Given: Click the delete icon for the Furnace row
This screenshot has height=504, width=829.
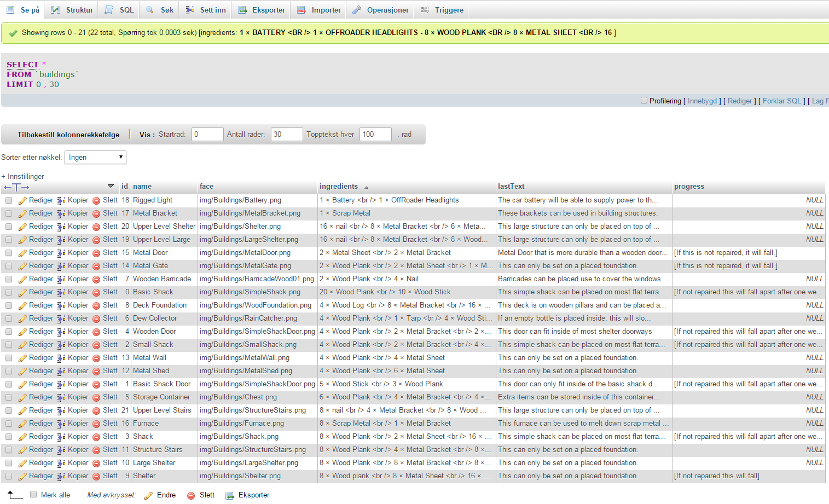Looking at the screenshot, I should click(96, 424).
